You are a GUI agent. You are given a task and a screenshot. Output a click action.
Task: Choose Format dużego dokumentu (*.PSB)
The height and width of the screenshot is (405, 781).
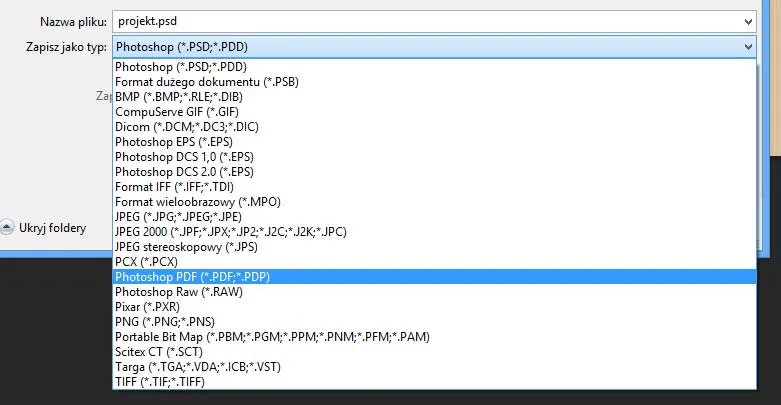tap(434, 82)
